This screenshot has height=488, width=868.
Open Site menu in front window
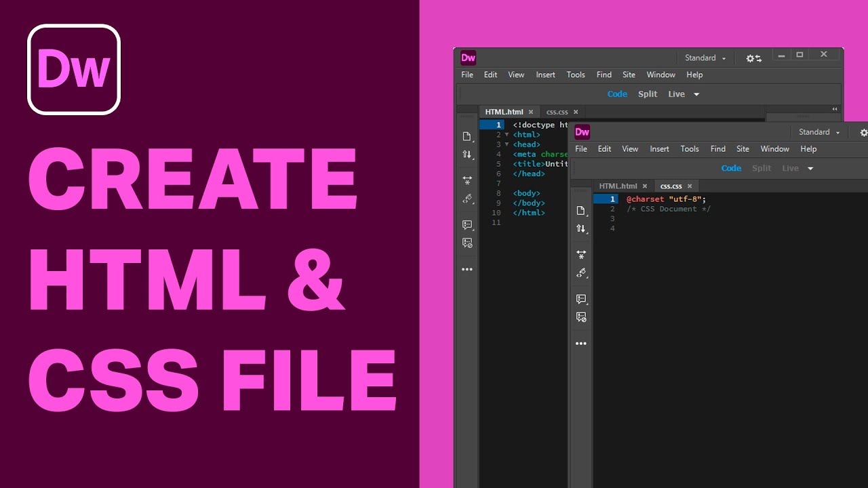tap(743, 149)
